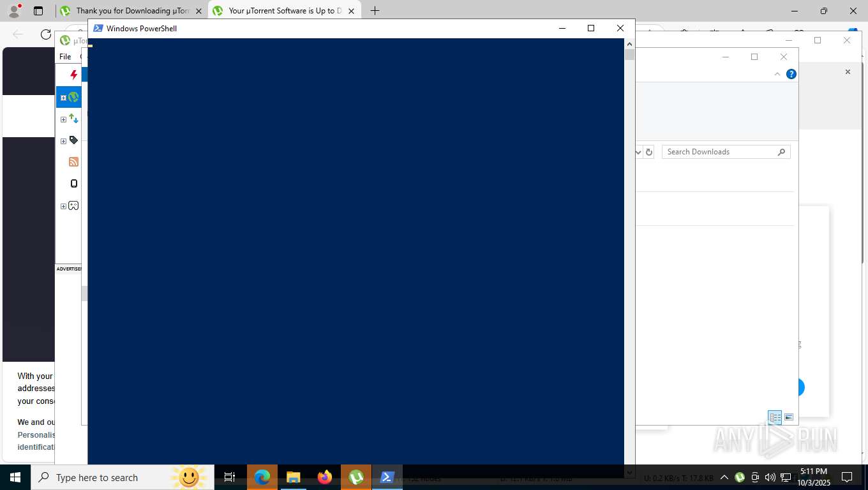Viewport: 868px width, 490px height.
Task: Switch to 'Thank you for Downloading µTorrent' browser tab
Action: coord(131,11)
